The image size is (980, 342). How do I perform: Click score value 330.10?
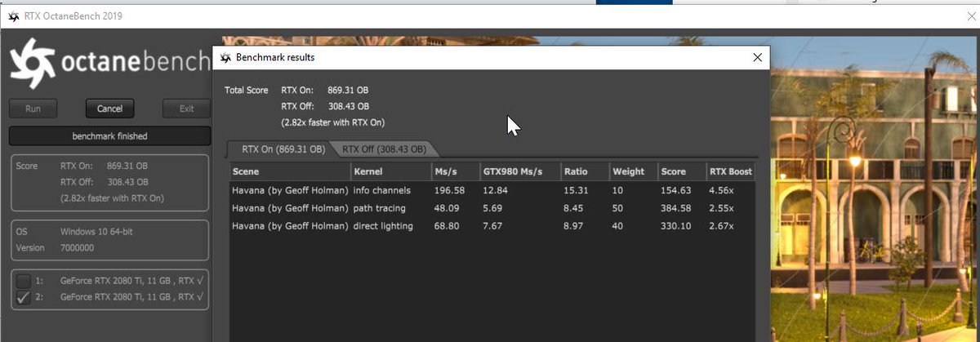(x=676, y=226)
